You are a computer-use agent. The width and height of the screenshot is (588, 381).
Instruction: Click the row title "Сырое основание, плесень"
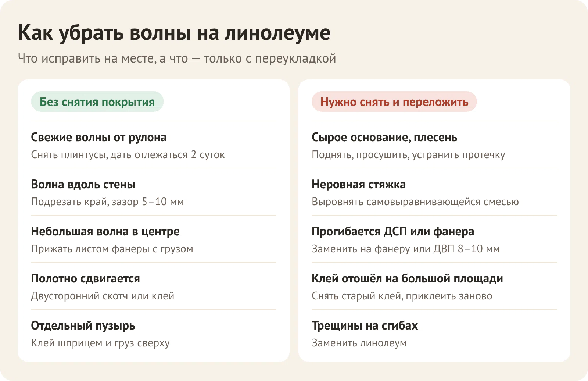384,138
